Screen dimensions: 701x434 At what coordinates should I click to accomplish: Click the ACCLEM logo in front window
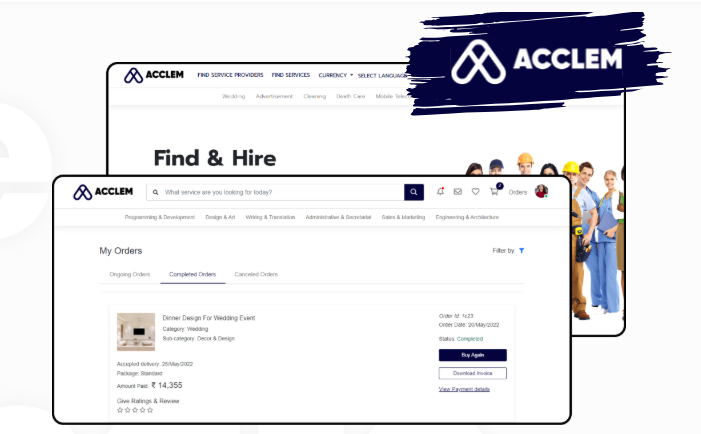[103, 192]
